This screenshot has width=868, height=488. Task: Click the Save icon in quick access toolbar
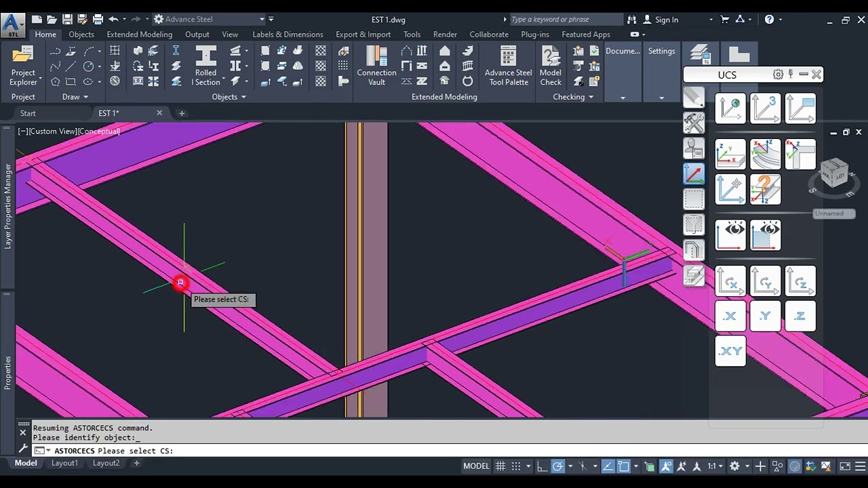coord(68,20)
